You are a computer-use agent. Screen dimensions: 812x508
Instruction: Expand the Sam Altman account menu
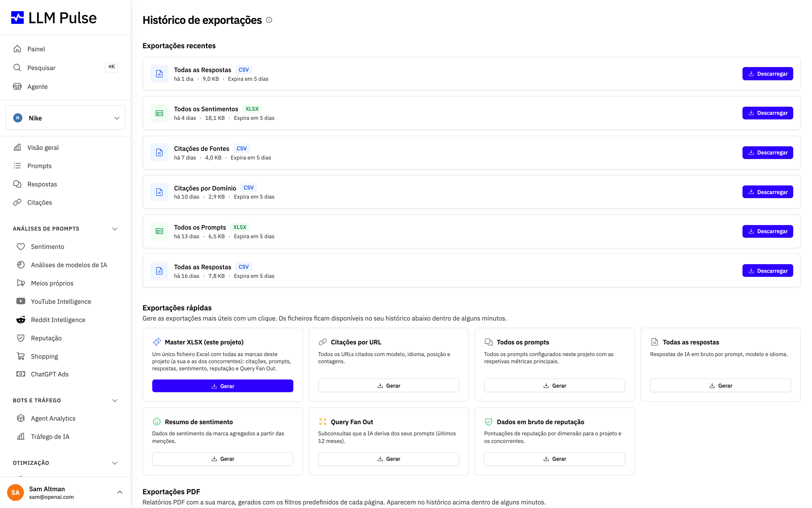[120, 492]
